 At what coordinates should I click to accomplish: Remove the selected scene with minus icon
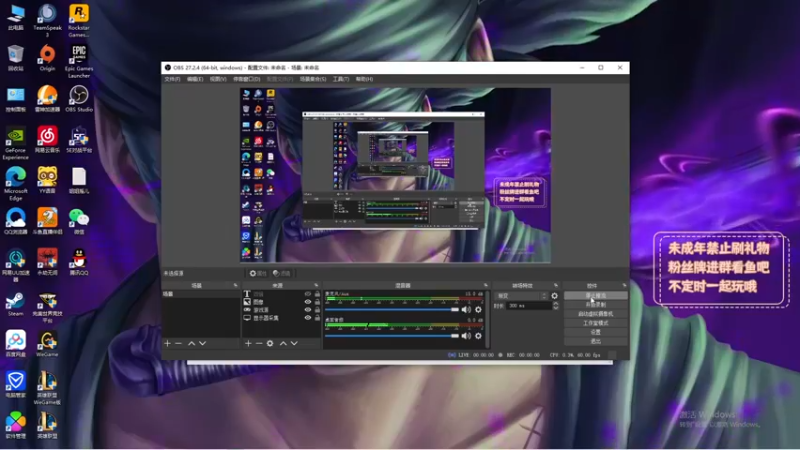click(179, 343)
